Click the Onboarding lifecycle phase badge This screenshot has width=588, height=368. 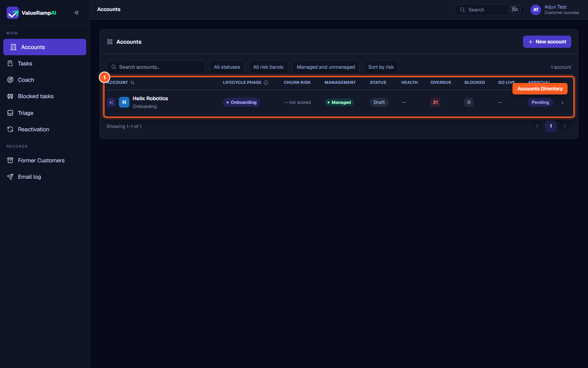(x=241, y=102)
